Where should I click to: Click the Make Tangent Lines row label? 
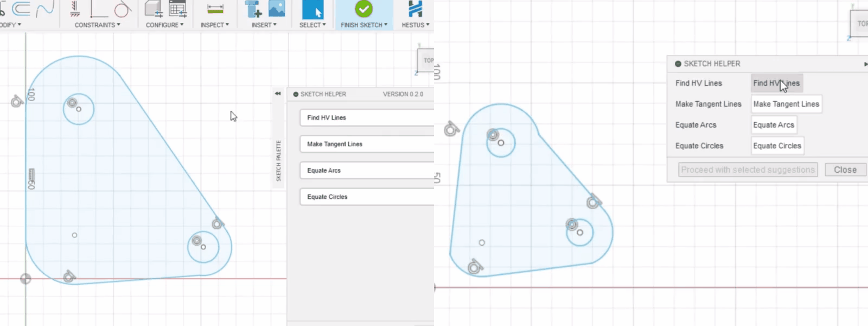[708, 104]
